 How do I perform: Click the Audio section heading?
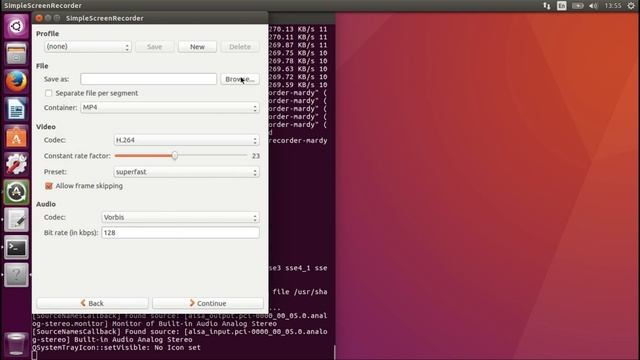(x=46, y=204)
